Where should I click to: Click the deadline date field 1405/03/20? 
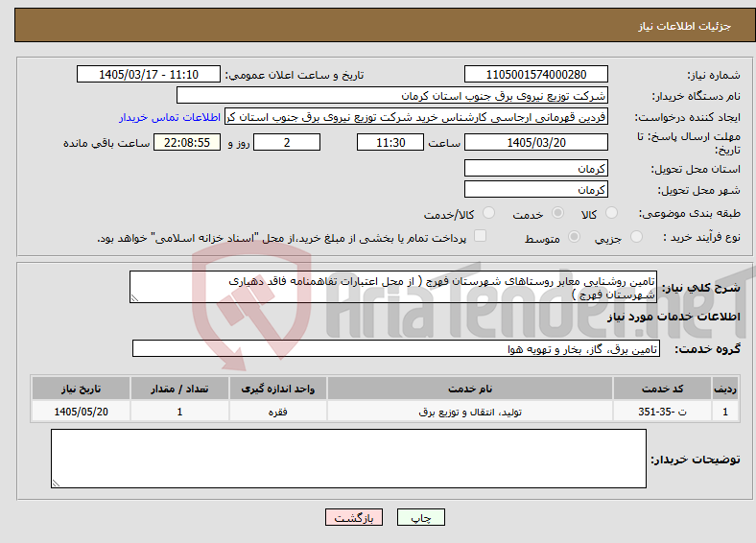[x=535, y=142]
